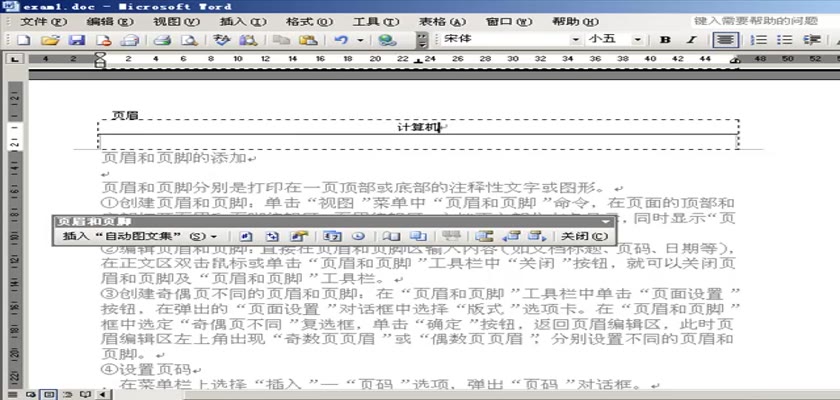Insert time clock icon in header toolbar
Viewport: 840px width, 400px height.
(358, 237)
